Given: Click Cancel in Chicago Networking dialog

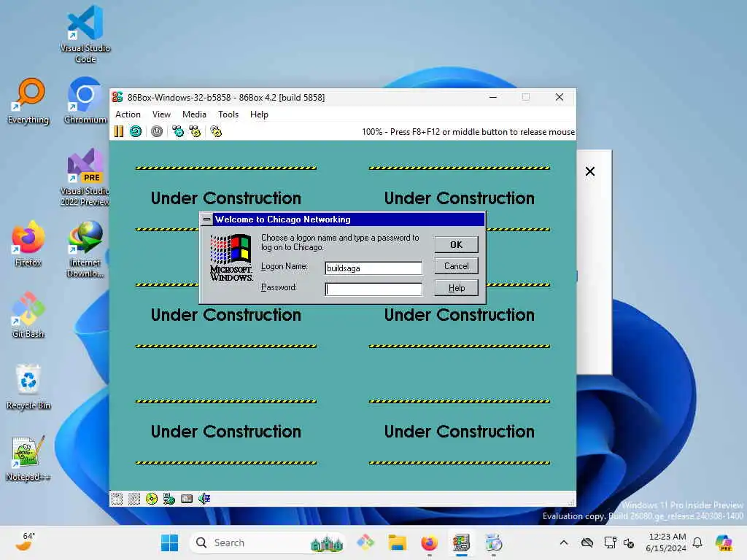Looking at the screenshot, I should 457,266.
